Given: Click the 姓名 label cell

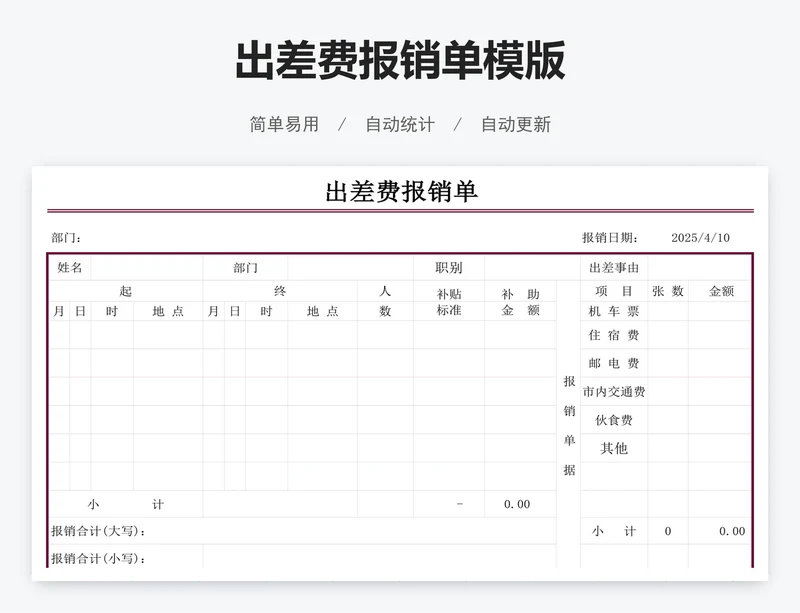Looking at the screenshot, I should (70, 267).
